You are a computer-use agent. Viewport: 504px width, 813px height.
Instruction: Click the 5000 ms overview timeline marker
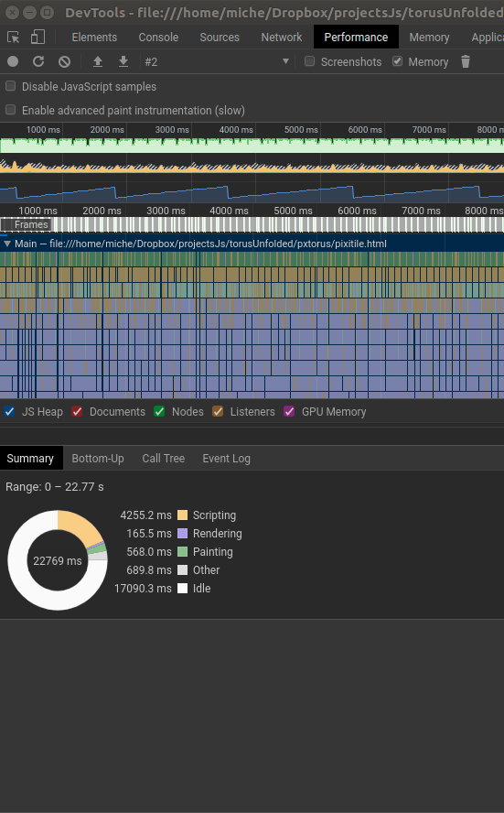301,130
